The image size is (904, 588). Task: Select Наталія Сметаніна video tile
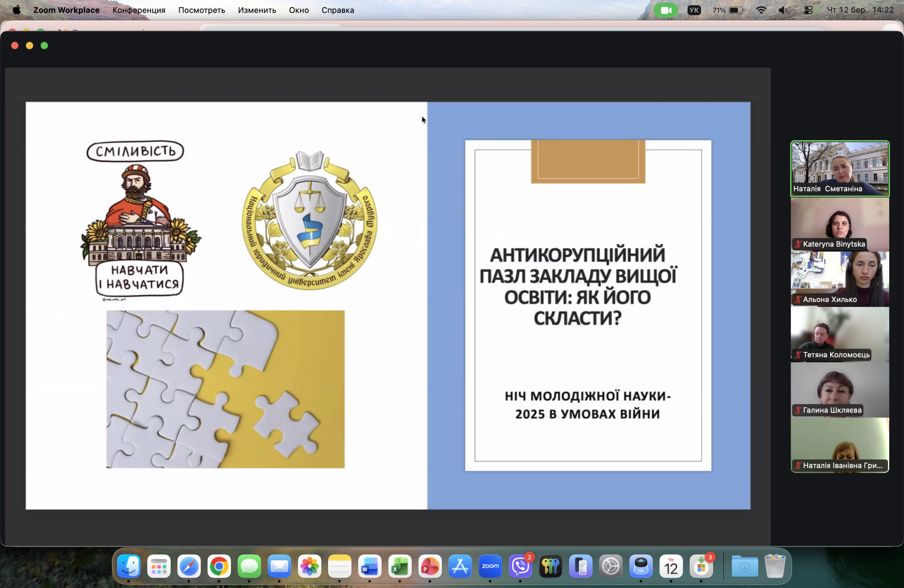click(x=839, y=168)
